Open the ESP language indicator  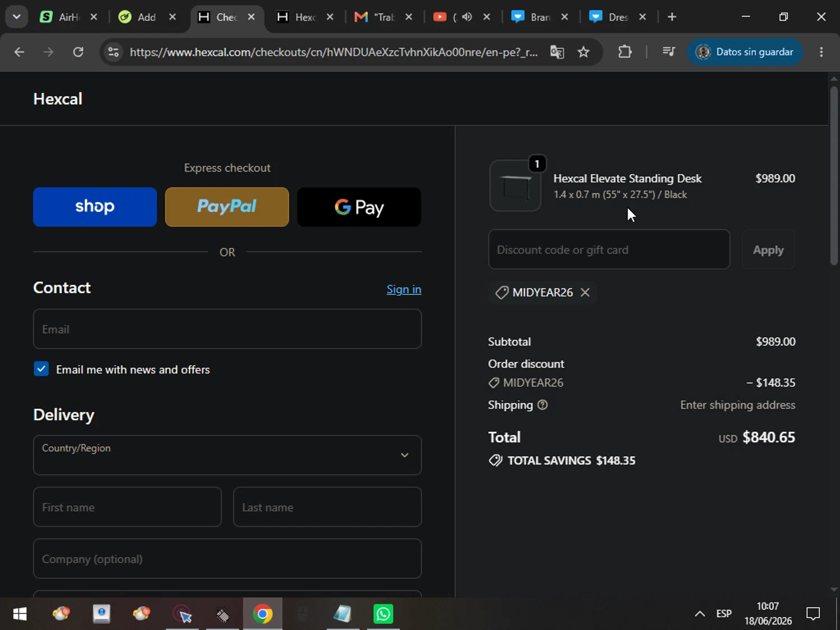(x=724, y=614)
